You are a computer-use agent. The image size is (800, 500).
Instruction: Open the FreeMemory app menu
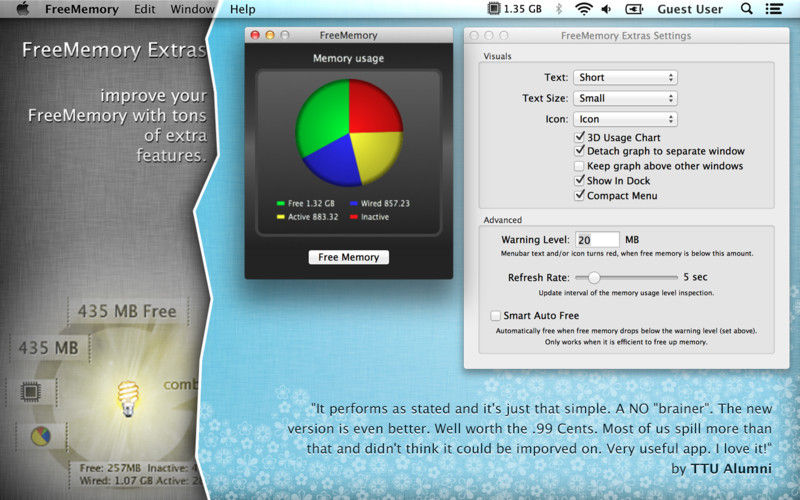82,9
